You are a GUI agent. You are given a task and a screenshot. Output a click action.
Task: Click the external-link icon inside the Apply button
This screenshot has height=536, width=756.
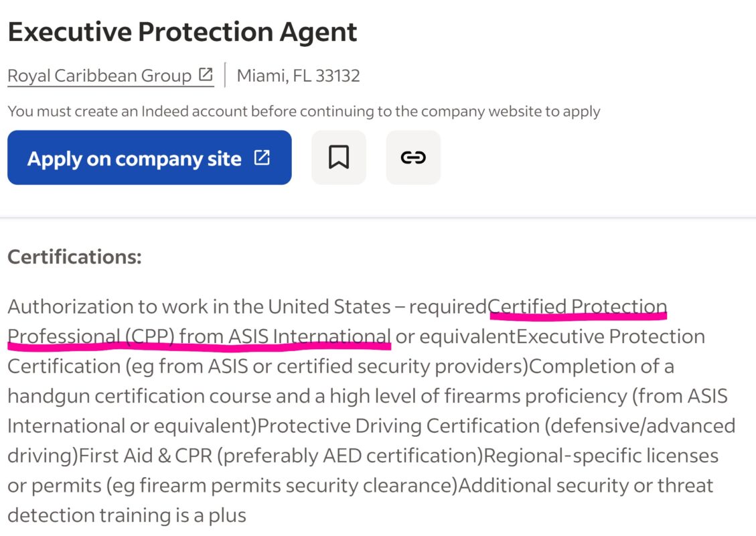point(262,158)
